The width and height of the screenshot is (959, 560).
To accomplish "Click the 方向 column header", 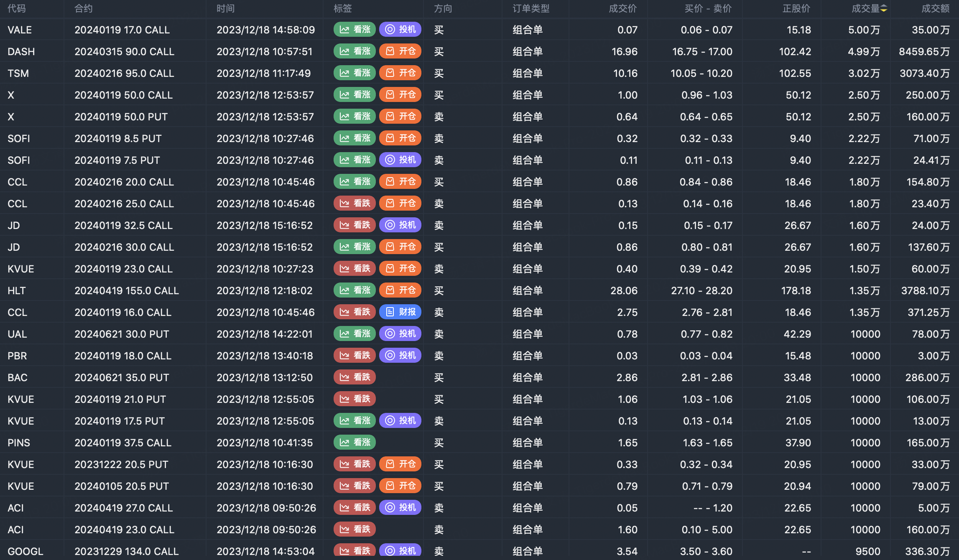I will [x=443, y=9].
